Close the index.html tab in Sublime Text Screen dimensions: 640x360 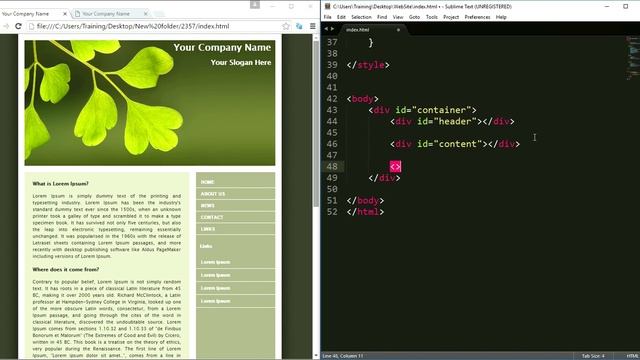pos(398,30)
